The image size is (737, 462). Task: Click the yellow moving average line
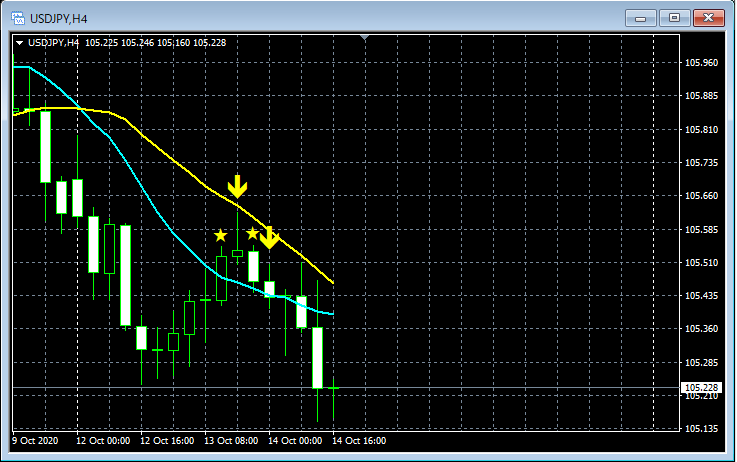pos(174,161)
